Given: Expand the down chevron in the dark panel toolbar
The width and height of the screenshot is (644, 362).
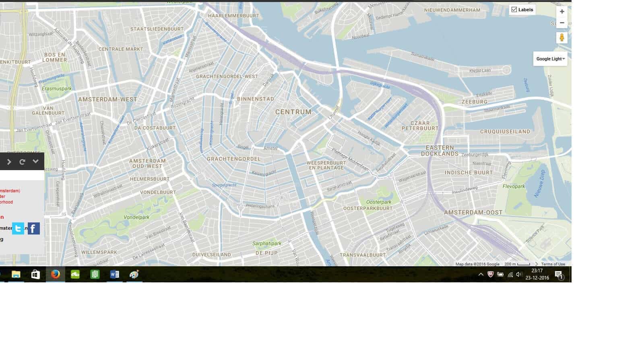Looking at the screenshot, I should coord(36,161).
